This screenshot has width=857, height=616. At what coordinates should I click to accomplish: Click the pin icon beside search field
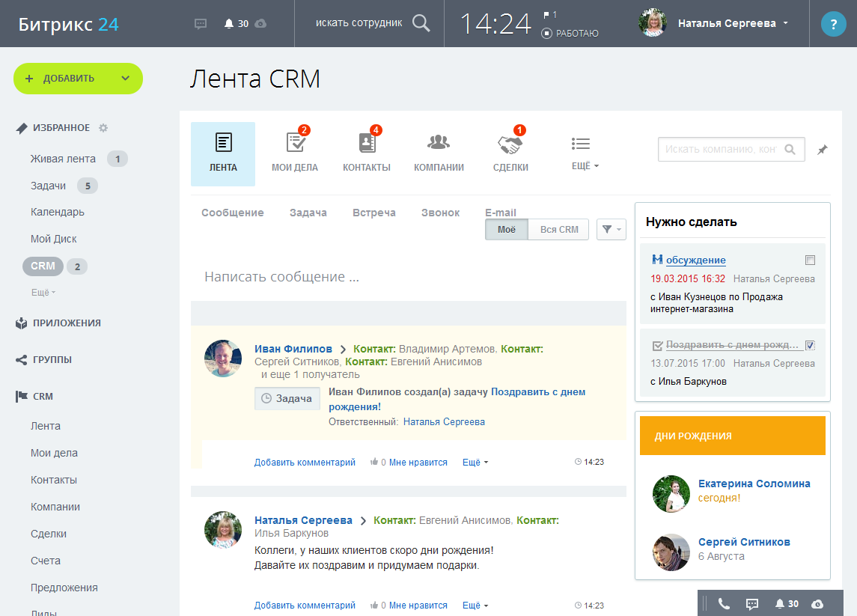click(x=823, y=150)
